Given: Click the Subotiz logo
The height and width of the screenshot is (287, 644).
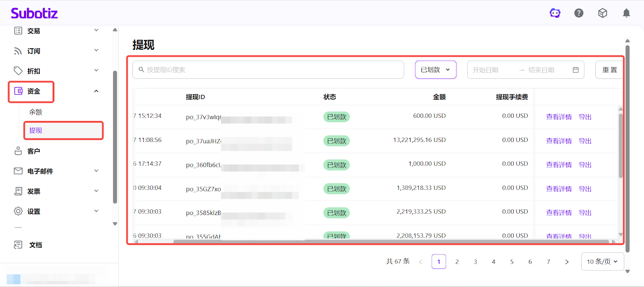Looking at the screenshot, I should point(34,13).
